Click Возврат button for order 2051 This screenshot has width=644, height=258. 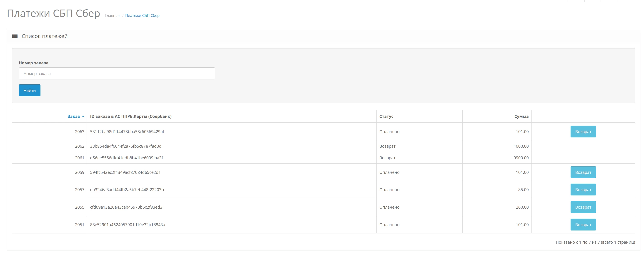point(583,225)
